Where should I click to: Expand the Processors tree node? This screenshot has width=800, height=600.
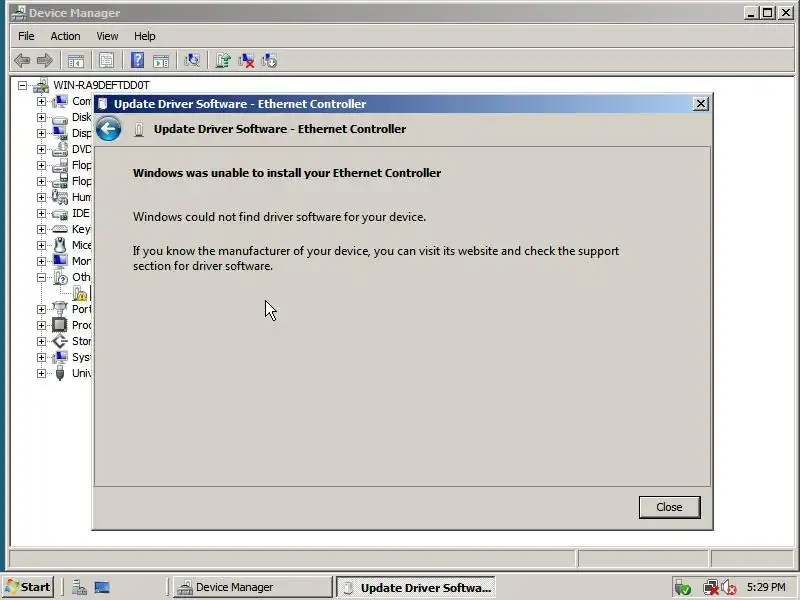(x=41, y=325)
